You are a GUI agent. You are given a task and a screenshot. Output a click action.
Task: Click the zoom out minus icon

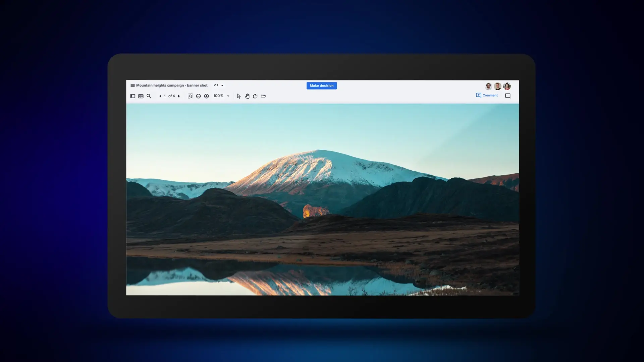tap(198, 96)
